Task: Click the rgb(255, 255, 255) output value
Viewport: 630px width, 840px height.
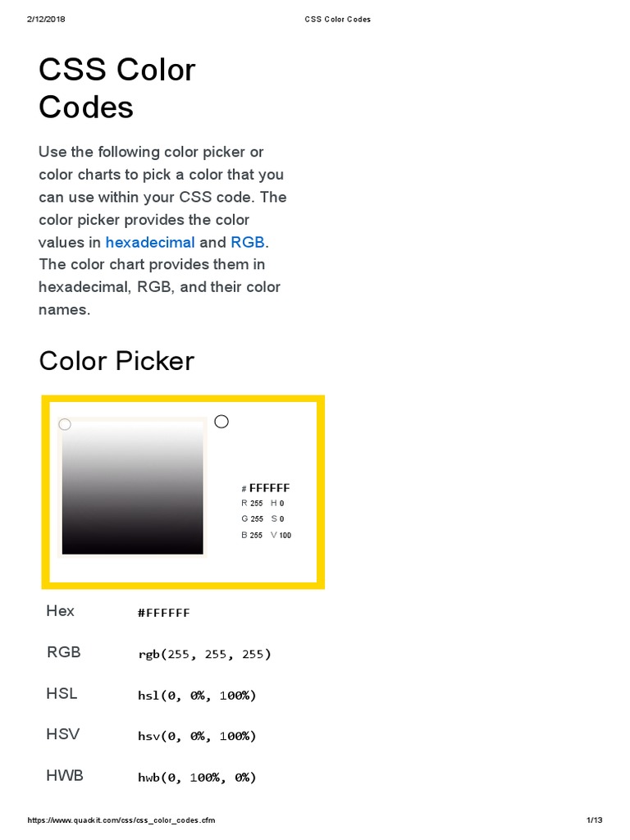Action: (x=204, y=655)
